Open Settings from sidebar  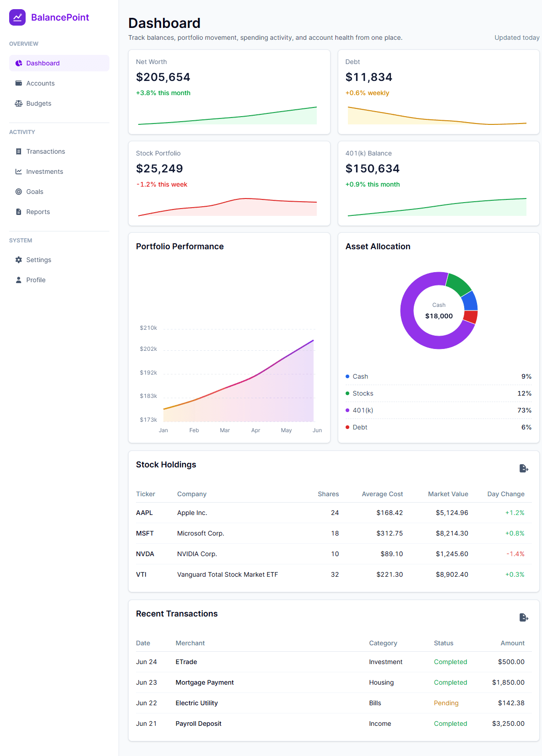click(x=59, y=260)
